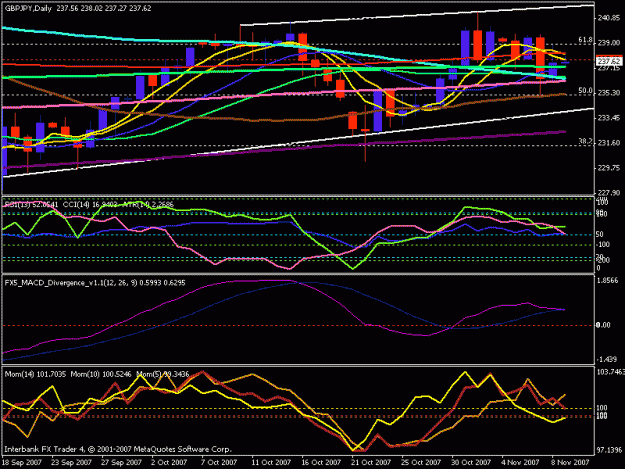Screen dimensions: 625x469
Task: Click the 239.00 price axis label
Action: click(609, 43)
